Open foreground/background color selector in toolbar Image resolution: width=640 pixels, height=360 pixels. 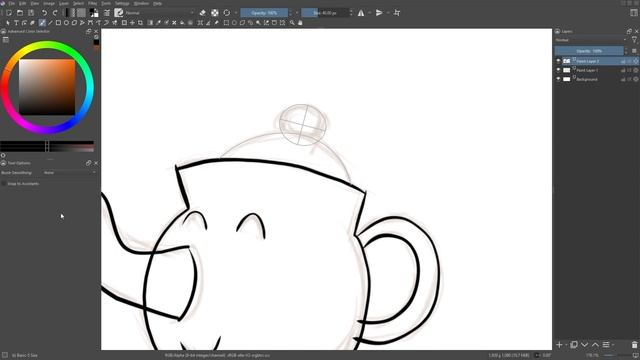(x=94, y=13)
